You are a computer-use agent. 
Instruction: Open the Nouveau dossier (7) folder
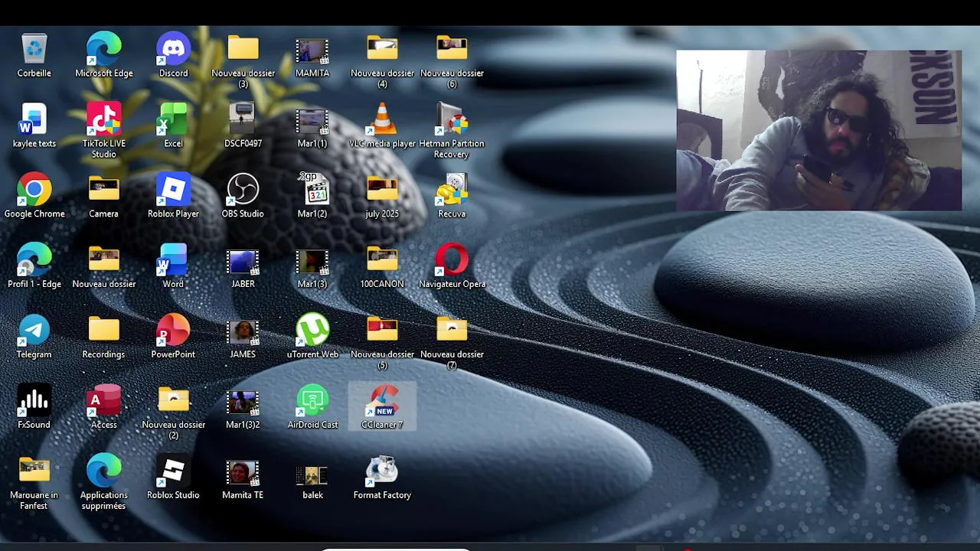[452, 330]
